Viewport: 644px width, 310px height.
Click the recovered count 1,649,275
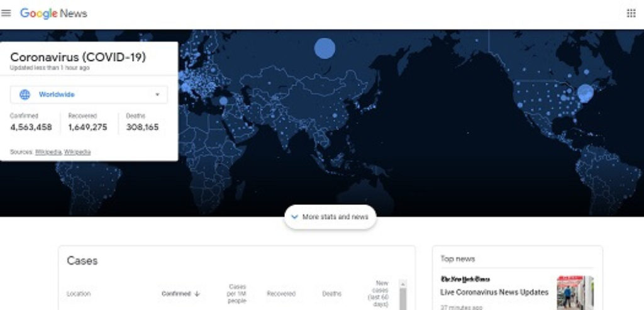click(x=87, y=127)
